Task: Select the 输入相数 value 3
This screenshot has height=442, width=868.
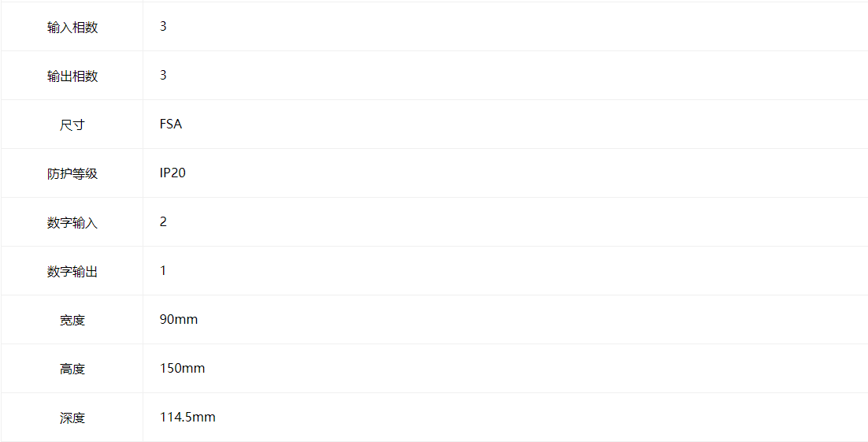Action: pyautogui.click(x=163, y=27)
